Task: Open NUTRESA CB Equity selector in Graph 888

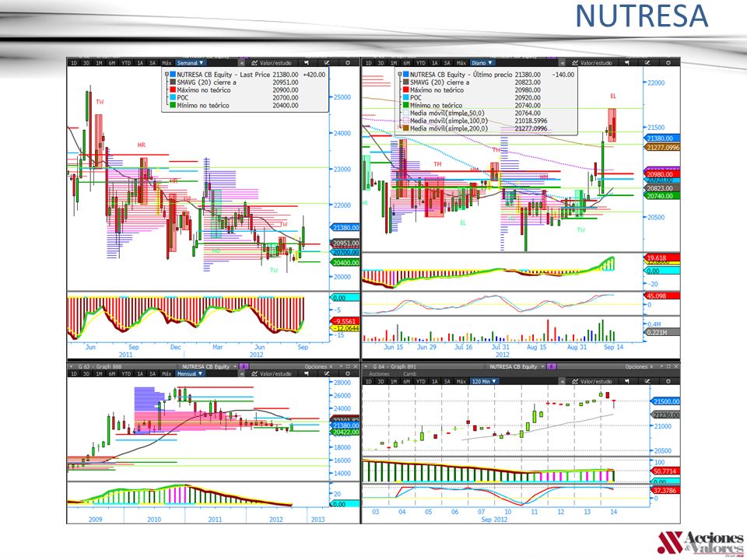Action: [209, 366]
